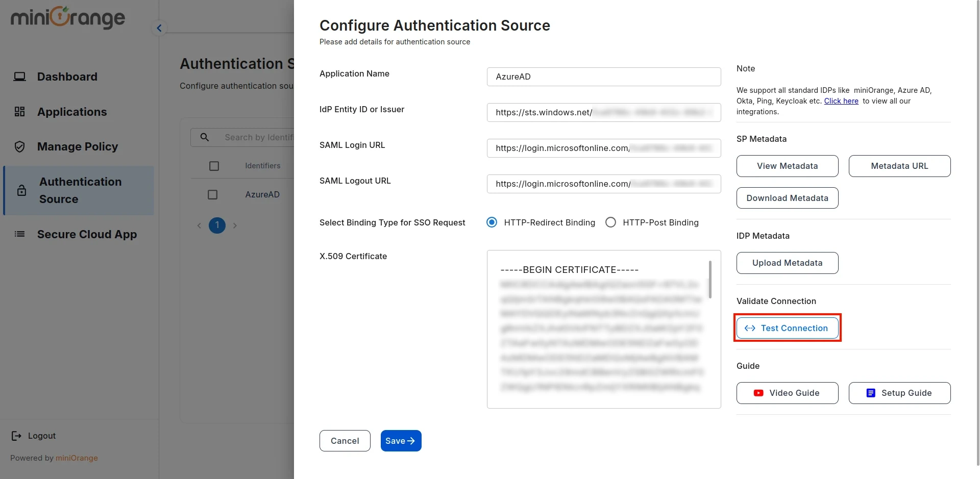
Task: Click the search magnifier icon
Action: (x=204, y=137)
